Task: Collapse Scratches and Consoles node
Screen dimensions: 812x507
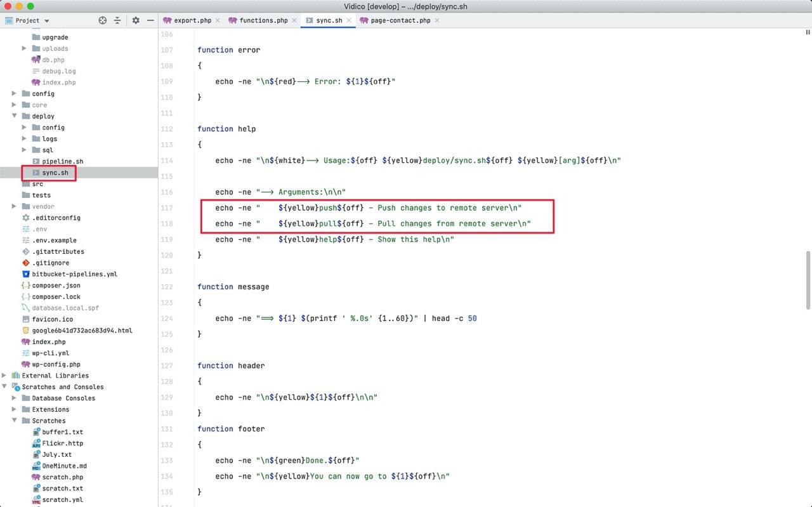Action: 4,387
